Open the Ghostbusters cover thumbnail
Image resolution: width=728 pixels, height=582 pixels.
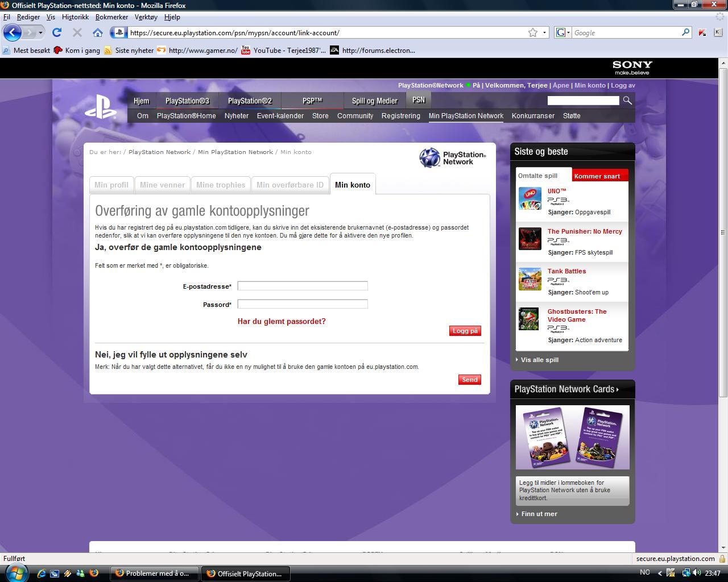pos(529,319)
